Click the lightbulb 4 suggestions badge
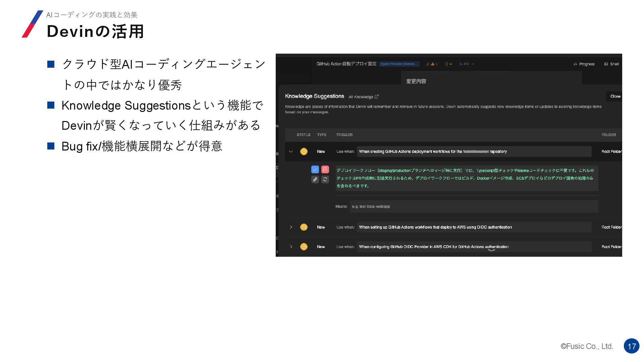644x362 pixels. click(x=448, y=64)
